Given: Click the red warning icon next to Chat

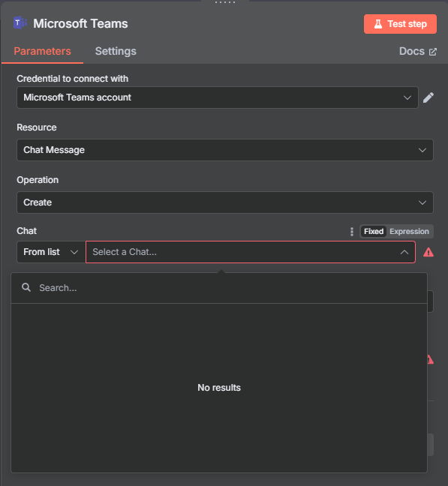Looking at the screenshot, I should click(x=428, y=252).
